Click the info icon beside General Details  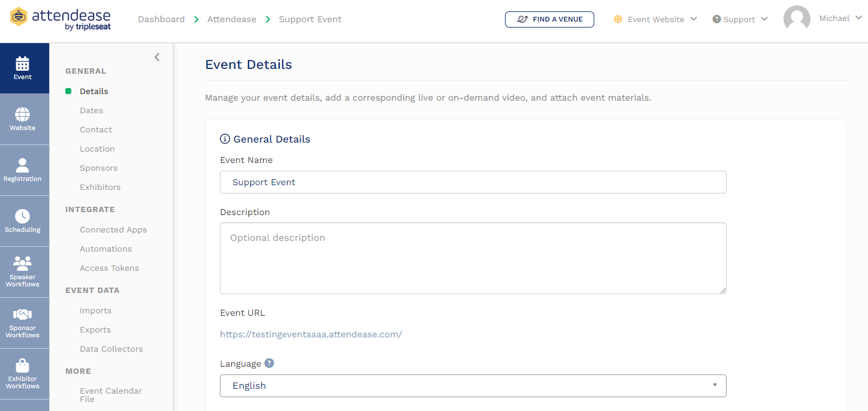(225, 138)
